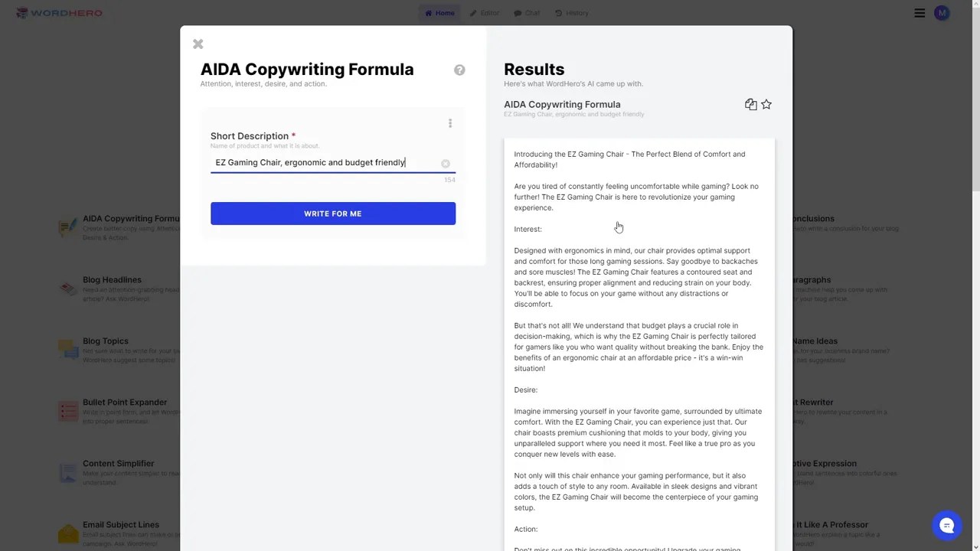Screen dimensions: 980x551
Task: Click the profile avatar M
Action: pyautogui.click(x=942, y=13)
